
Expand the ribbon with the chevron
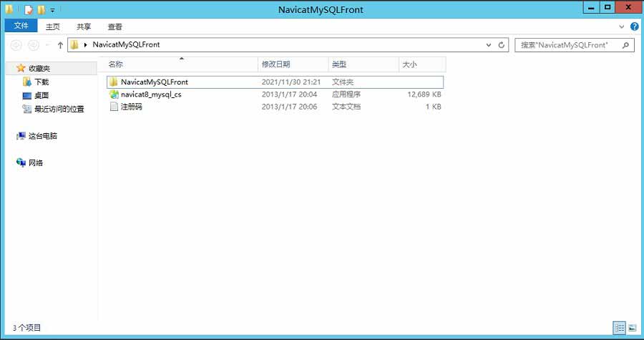pyautogui.click(x=621, y=26)
